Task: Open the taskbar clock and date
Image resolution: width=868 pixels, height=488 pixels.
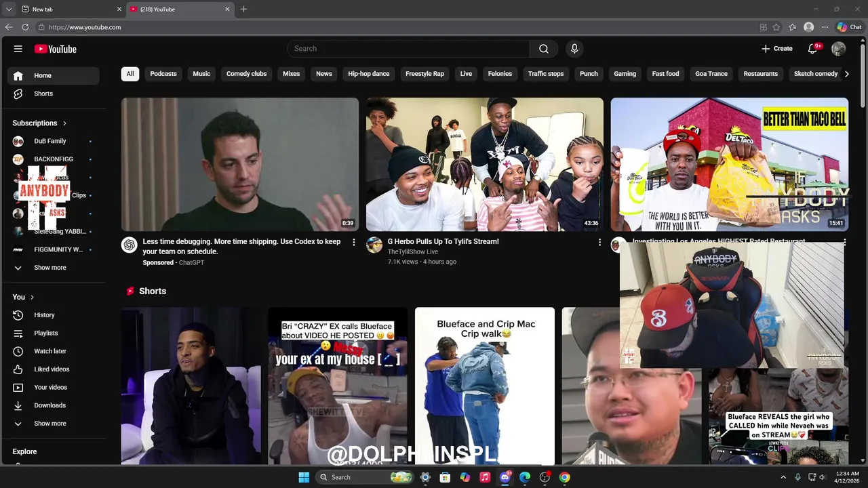Action: coord(848,477)
